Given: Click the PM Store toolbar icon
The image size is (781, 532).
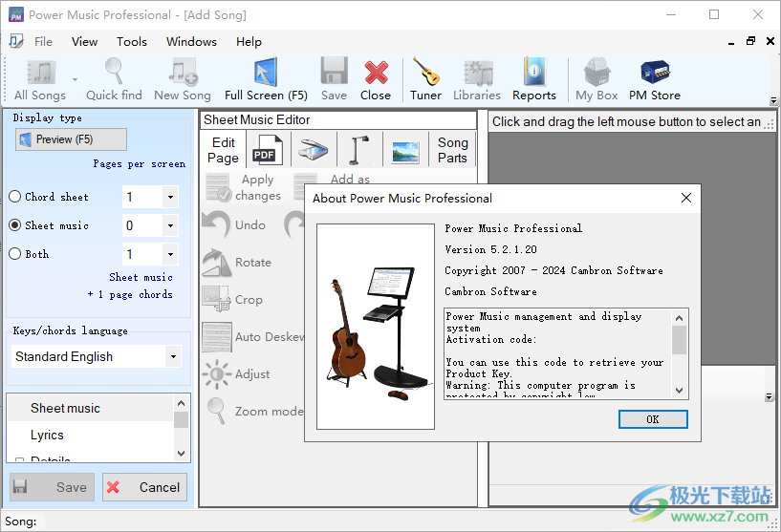Looking at the screenshot, I should click(x=655, y=74).
